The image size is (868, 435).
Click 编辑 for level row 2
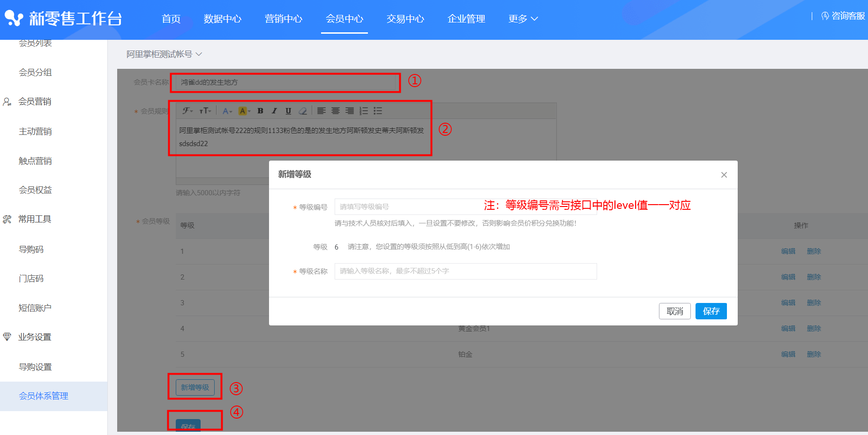[x=788, y=277]
